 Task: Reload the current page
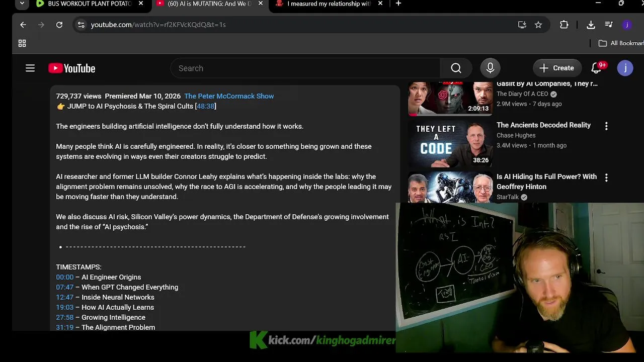tap(59, 25)
